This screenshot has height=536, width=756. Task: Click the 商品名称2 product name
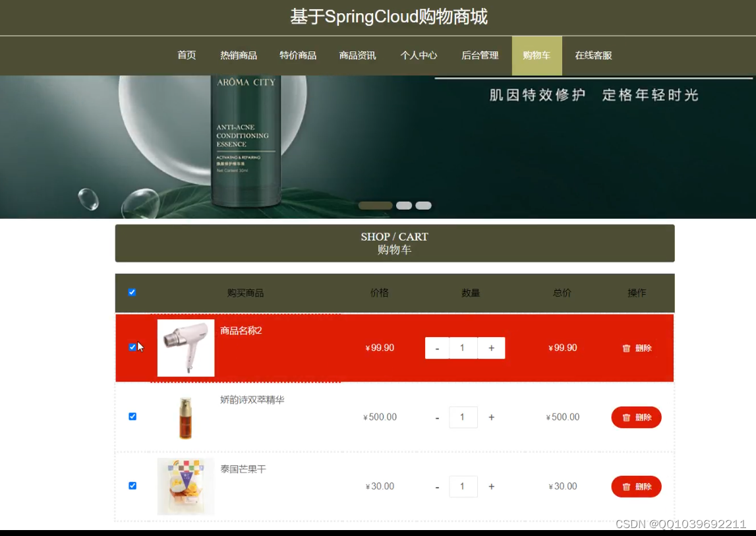[241, 330]
